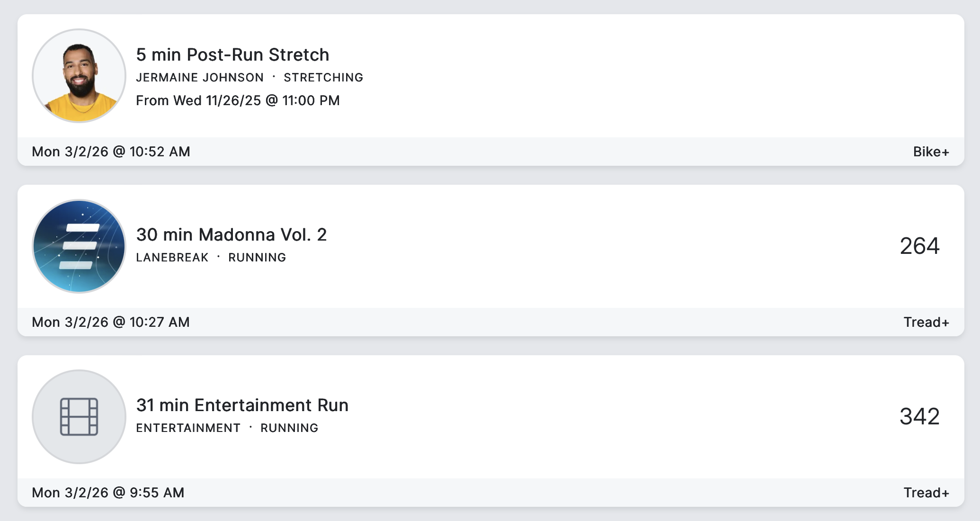
Task: Click Tread+ label on the Entertainment Run card
Action: click(x=926, y=493)
